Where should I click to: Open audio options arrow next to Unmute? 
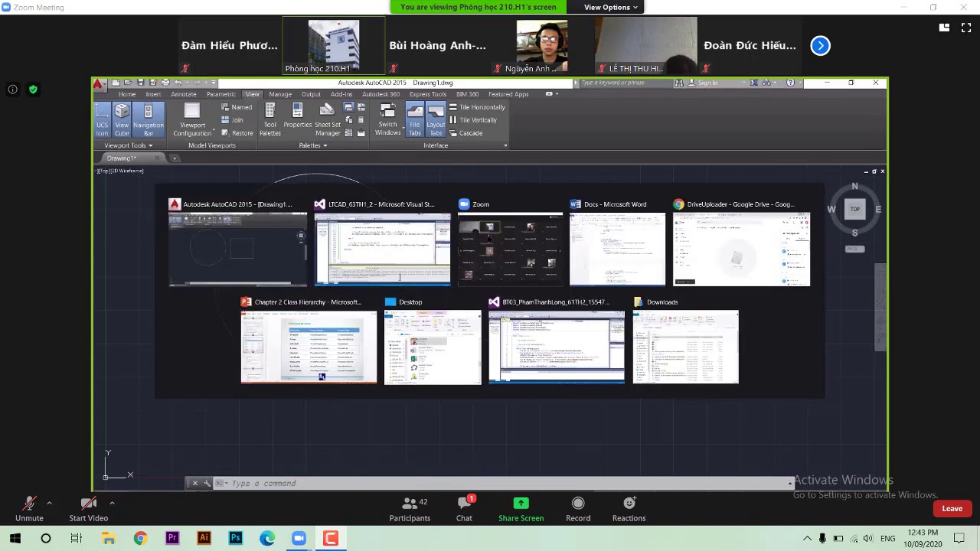[x=49, y=503]
